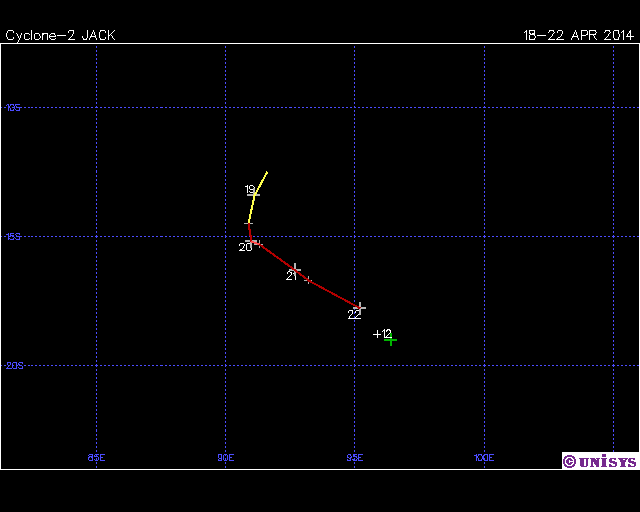Select the white cross marker for day 21
640x512 pixels.
[295, 269]
